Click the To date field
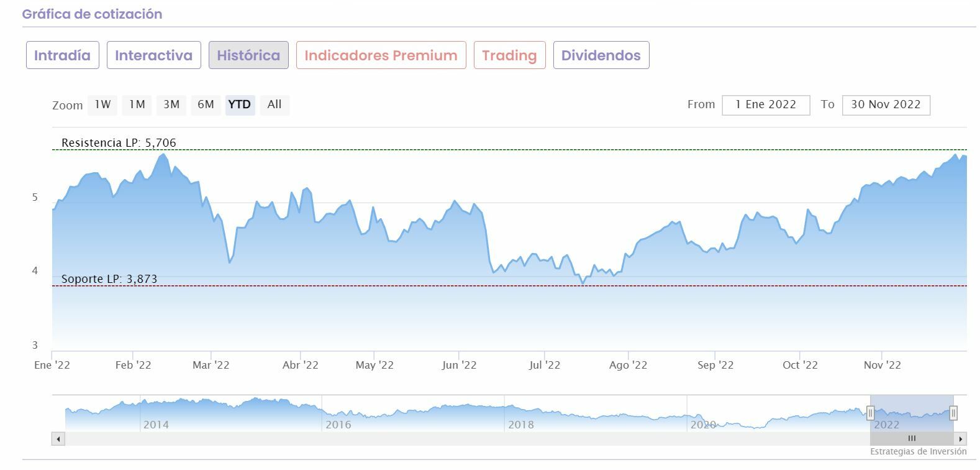This screenshot has width=980, height=470. pos(886,104)
